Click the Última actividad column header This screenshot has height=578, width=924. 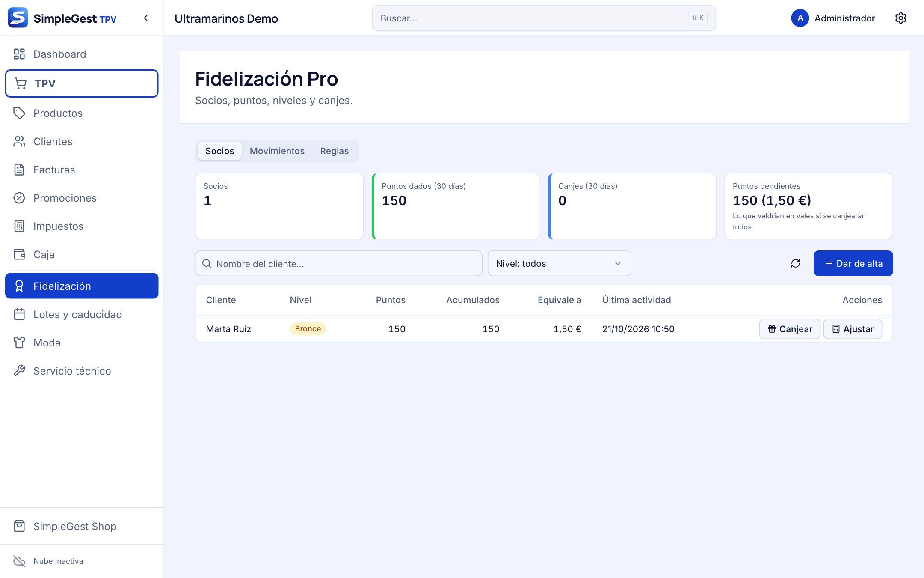pyautogui.click(x=637, y=300)
